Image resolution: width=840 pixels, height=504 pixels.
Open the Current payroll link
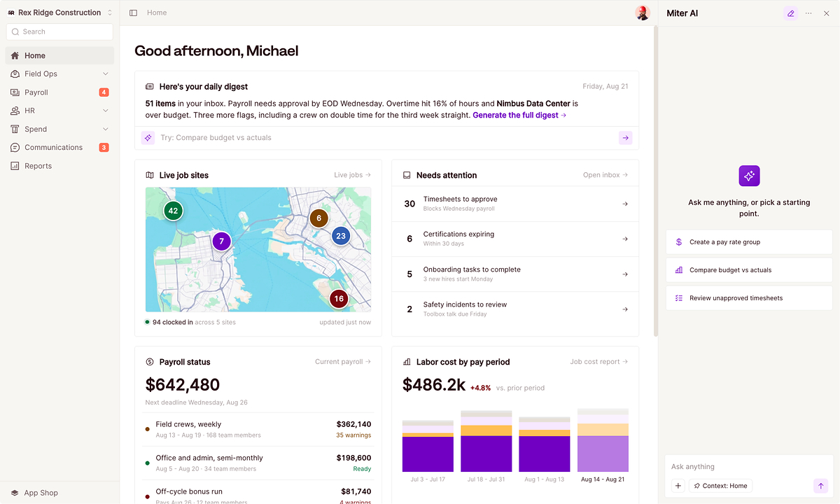tap(343, 362)
